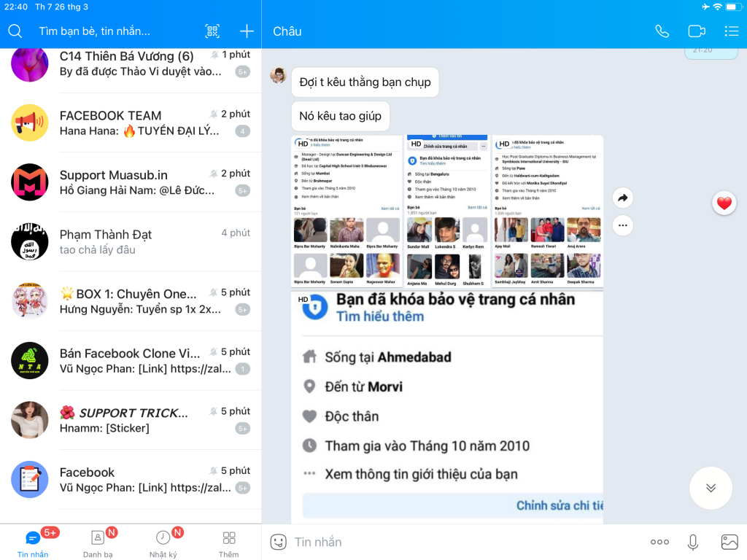
Task: Forward the shared image using arrow icon
Action: 623,198
